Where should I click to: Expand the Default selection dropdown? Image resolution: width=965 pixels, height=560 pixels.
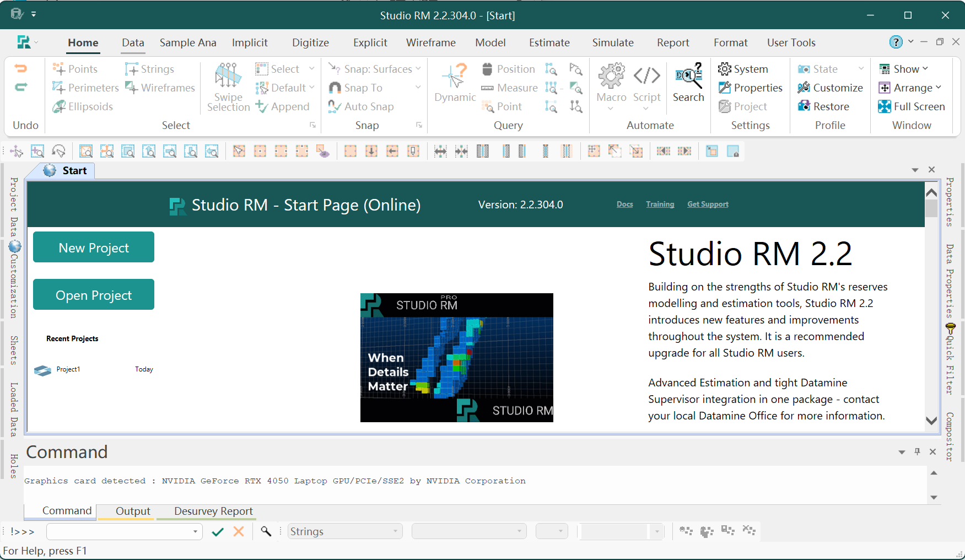312,87
